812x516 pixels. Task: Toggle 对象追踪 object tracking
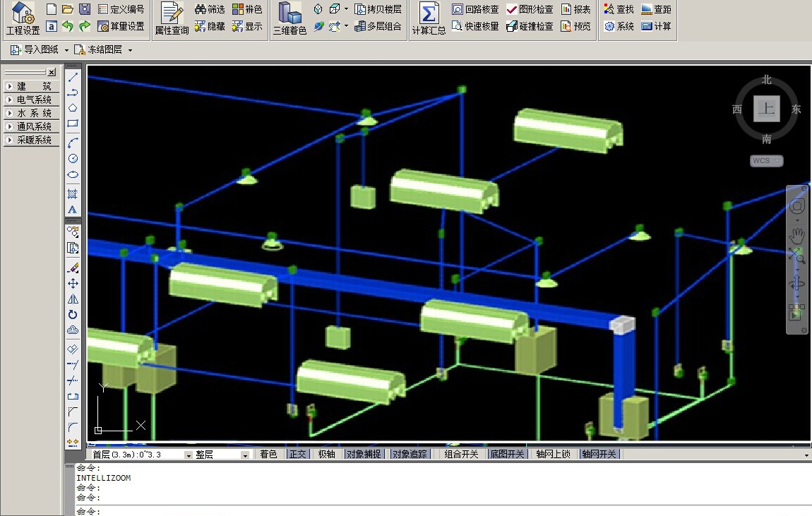coord(410,454)
